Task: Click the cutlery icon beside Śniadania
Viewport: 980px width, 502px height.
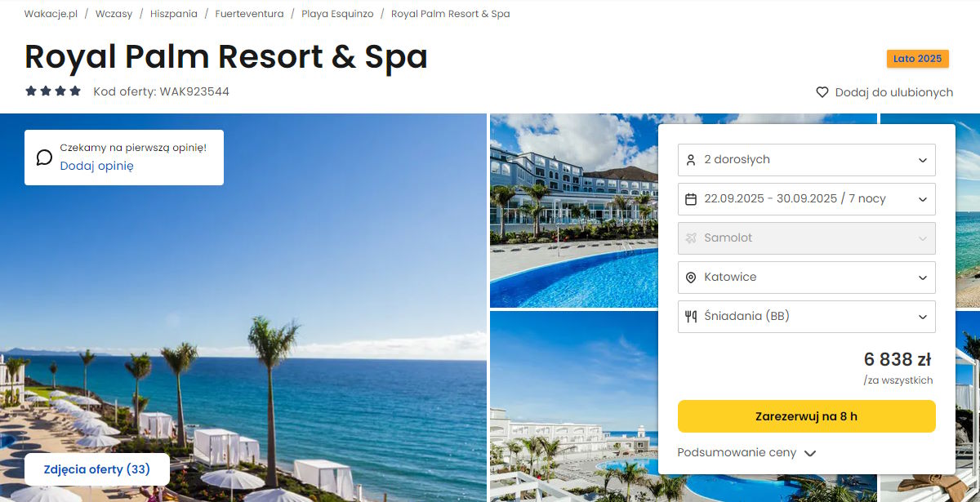Action: [x=691, y=317]
